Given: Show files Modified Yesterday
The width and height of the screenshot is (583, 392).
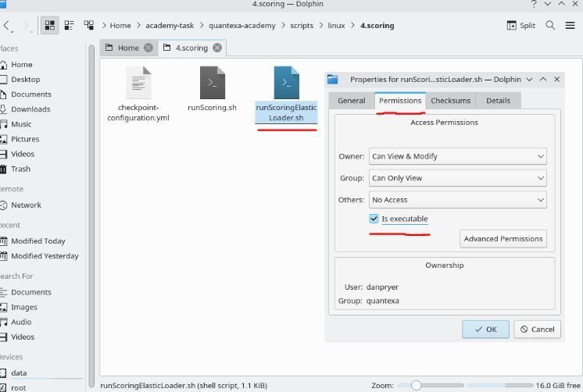Looking at the screenshot, I should tap(45, 256).
